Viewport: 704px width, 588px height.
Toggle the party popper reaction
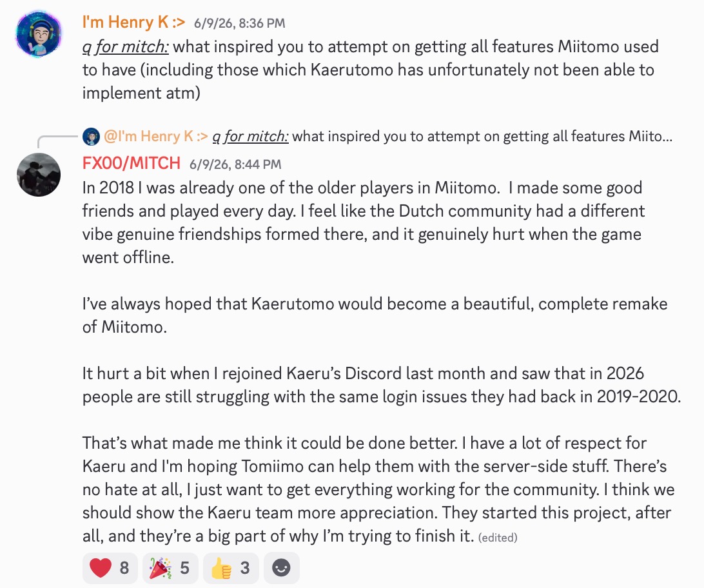coord(170,568)
